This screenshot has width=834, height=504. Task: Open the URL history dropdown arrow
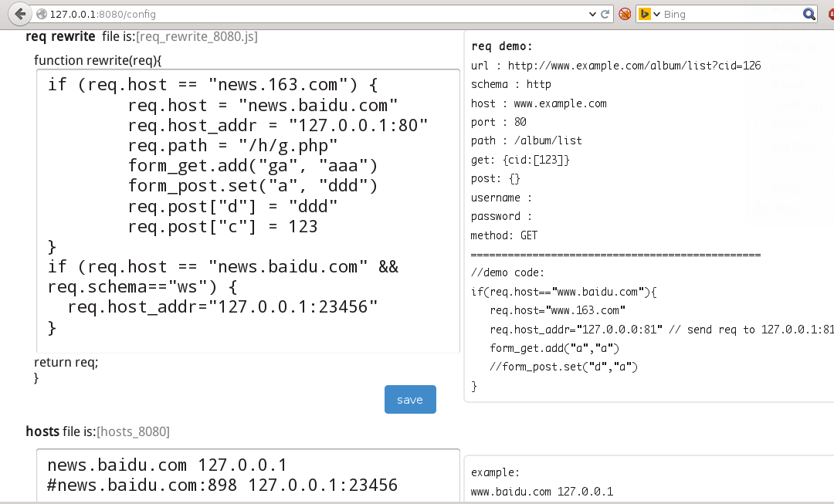(x=592, y=14)
